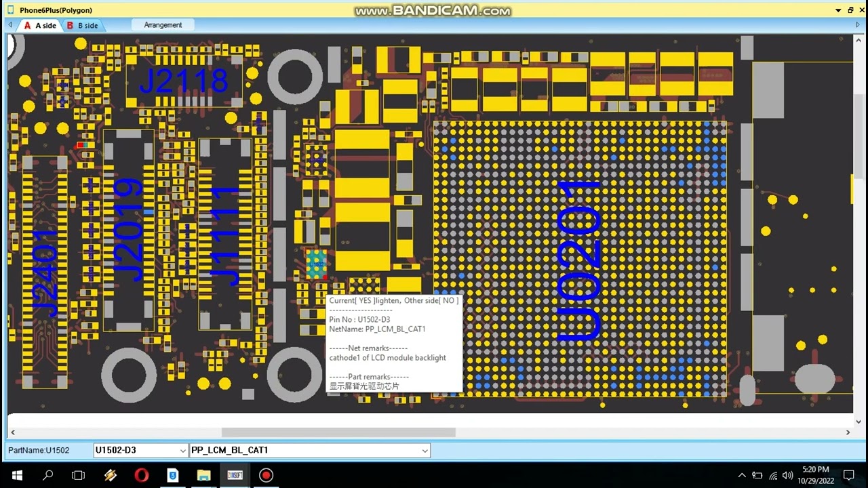Click the PartName:U1502 status label
The height and width of the screenshot is (488, 868).
coord(39,450)
